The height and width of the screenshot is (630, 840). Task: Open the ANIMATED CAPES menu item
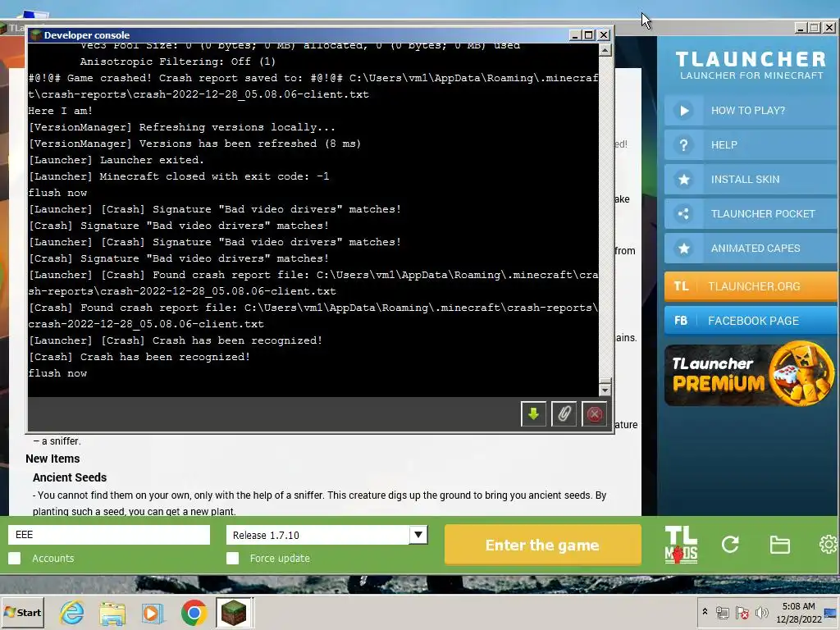[750, 248]
